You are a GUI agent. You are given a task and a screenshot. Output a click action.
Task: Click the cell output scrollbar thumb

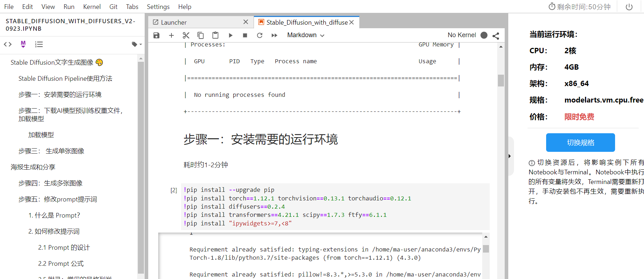point(486,249)
